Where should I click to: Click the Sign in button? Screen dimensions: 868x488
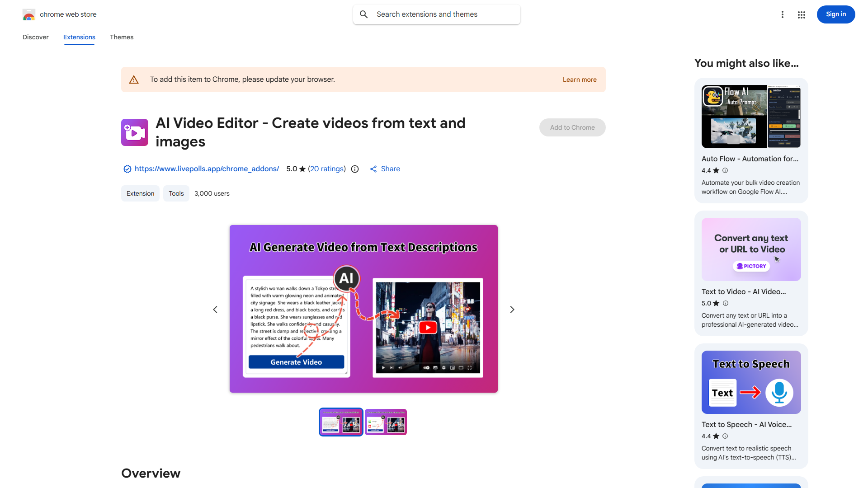[835, 14]
